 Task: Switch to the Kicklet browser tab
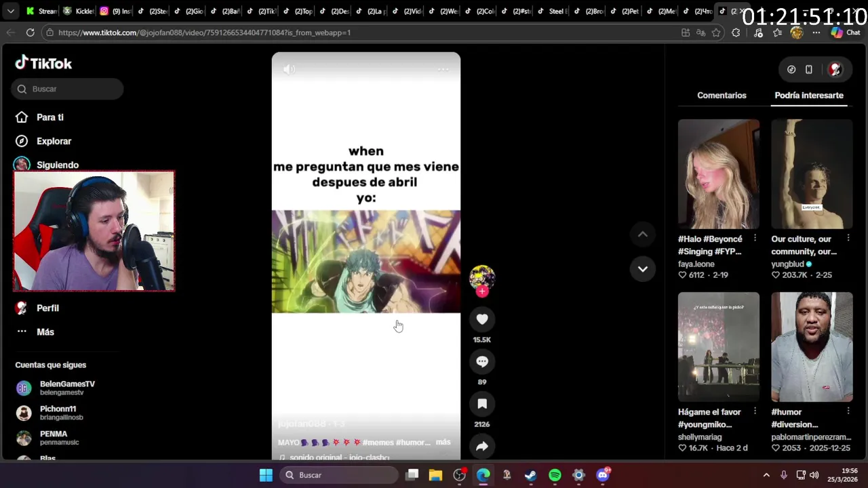[78, 11]
